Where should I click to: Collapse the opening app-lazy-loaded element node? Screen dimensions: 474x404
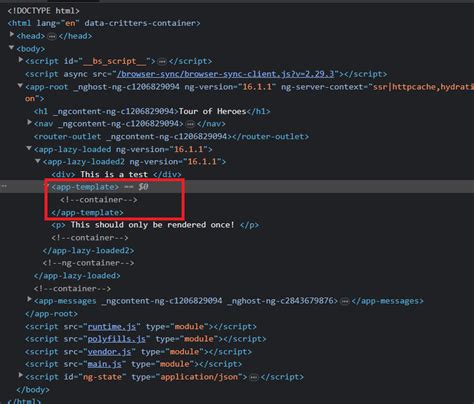pyautogui.click(x=29, y=148)
